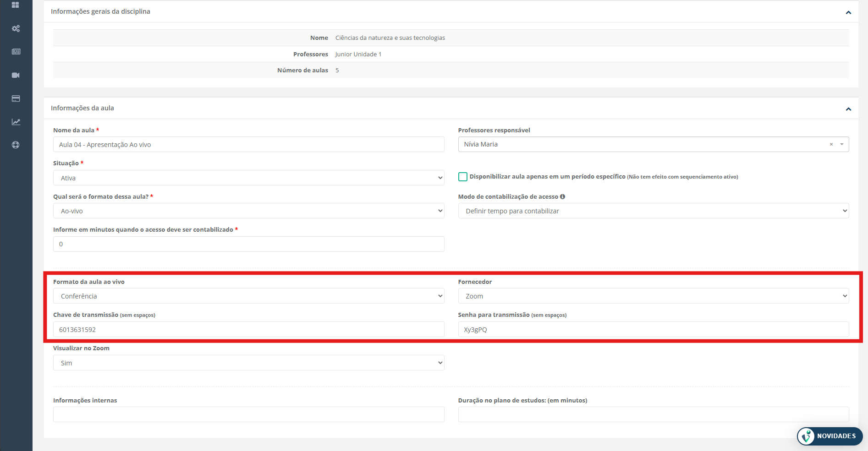Open the life ring support icon
The image size is (868, 451).
16,145
